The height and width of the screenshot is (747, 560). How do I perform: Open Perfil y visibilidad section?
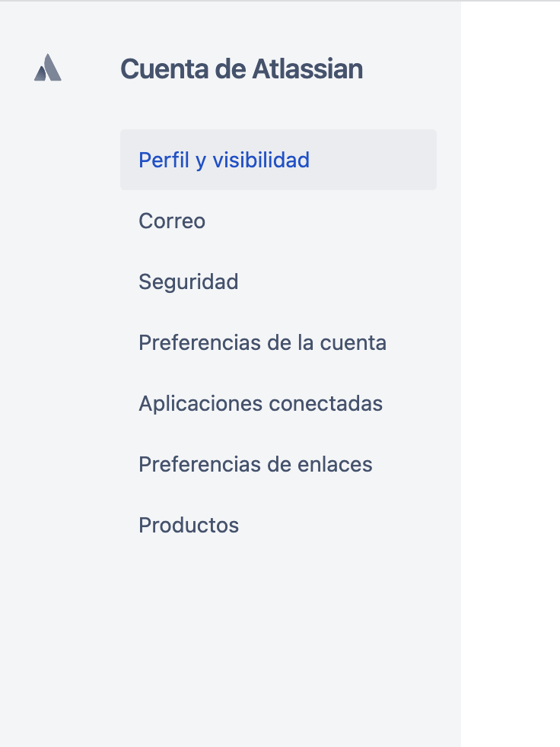click(224, 161)
